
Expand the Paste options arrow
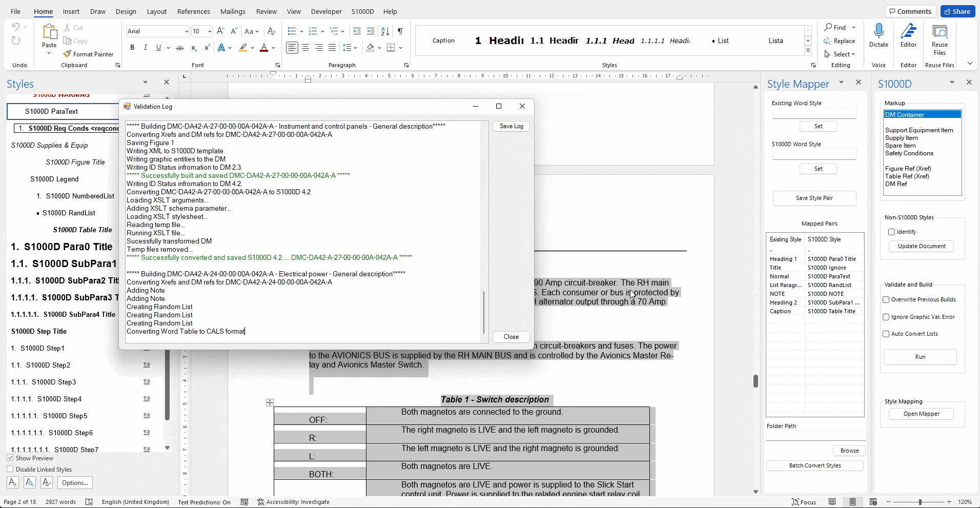point(49,53)
